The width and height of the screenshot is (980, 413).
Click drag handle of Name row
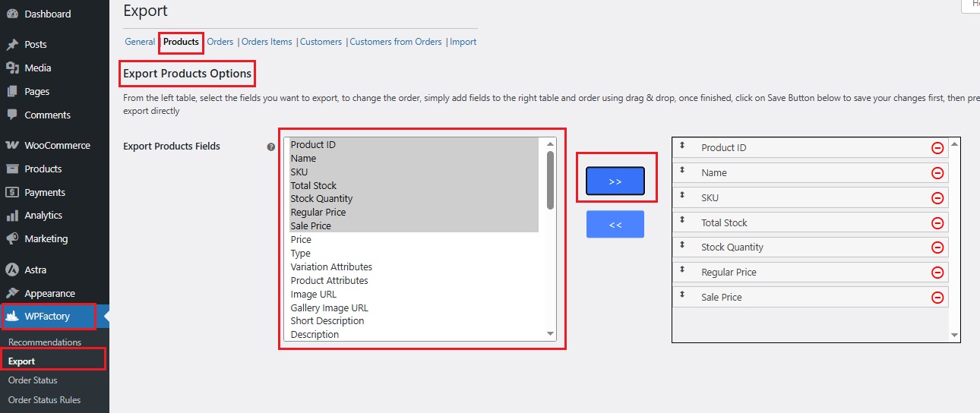point(682,170)
